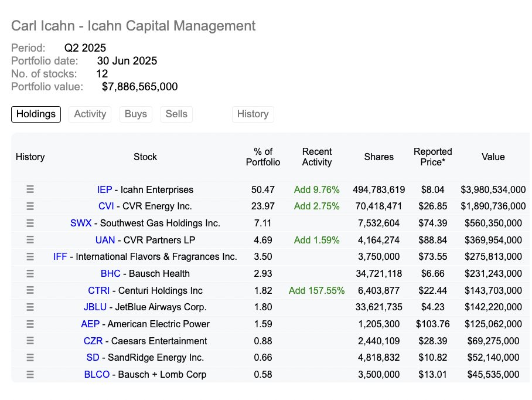
Task: Open history icon for International Flavors row
Action: click(x=30, y=257)
